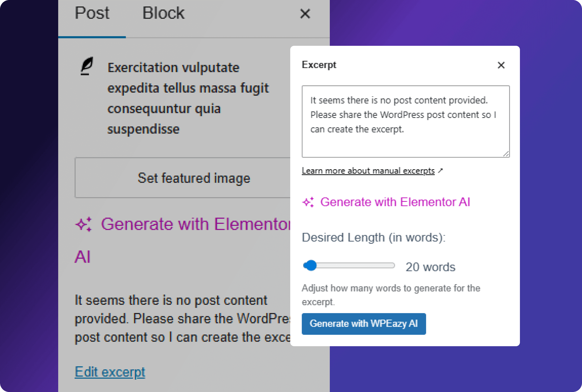
Task: Click 'Generate with Elementor AI' in the popup
Action: [x=395, y=202]
